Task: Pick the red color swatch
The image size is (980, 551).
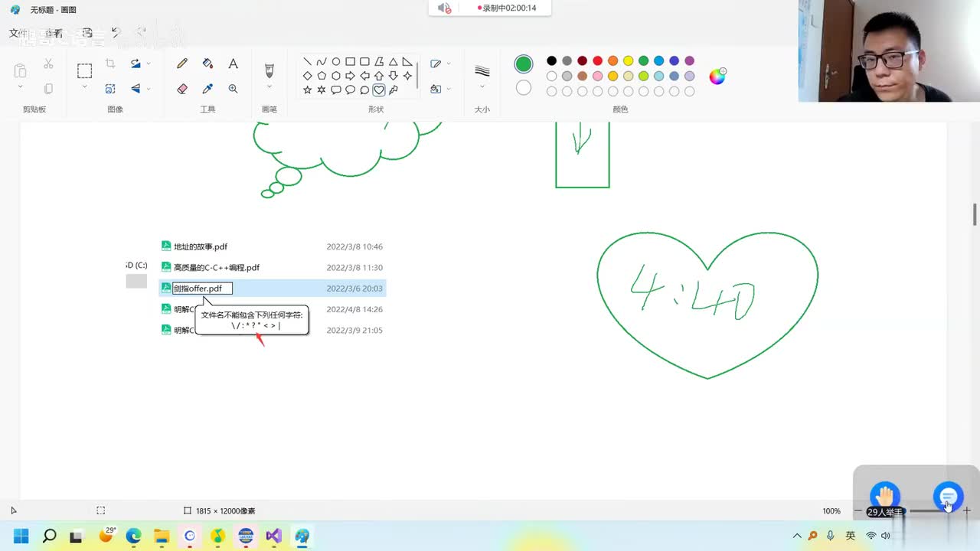Action: 597,60
